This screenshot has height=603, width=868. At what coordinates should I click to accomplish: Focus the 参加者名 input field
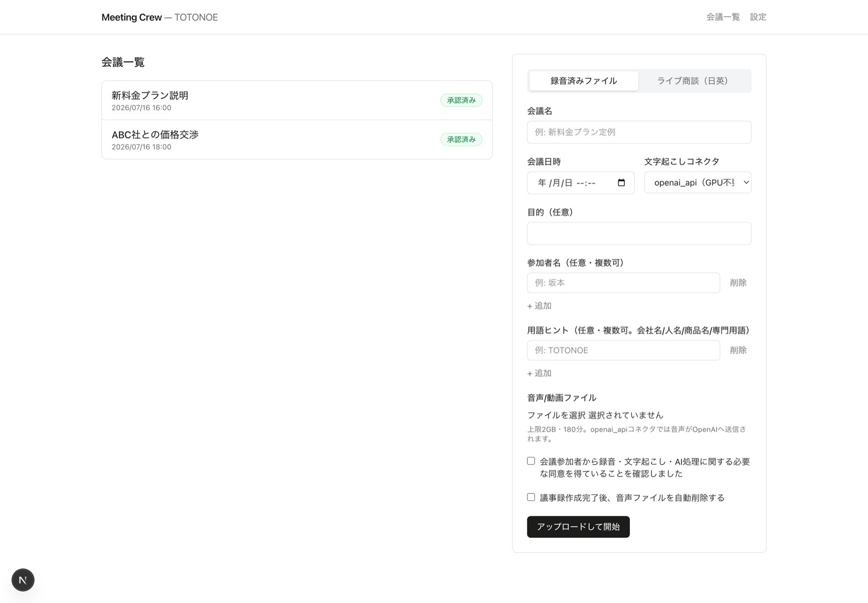pos(623,283)
